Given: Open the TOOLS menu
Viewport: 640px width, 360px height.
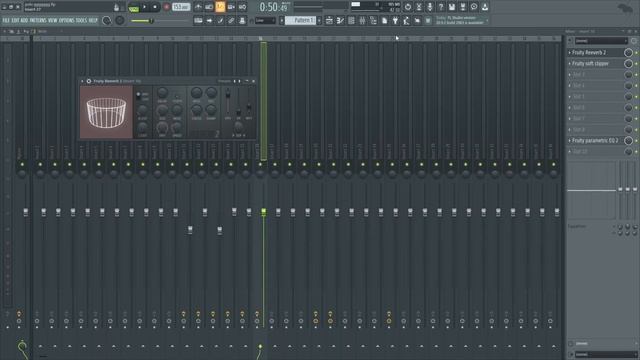Looking at the screenshot, I should click(81, 20).
